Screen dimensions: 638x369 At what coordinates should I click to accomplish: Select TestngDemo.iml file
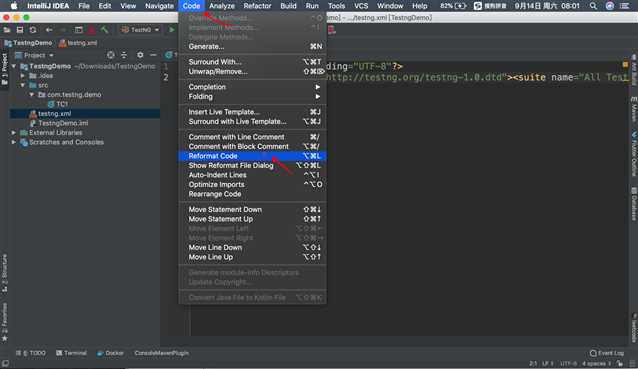(x=59, y=123)
